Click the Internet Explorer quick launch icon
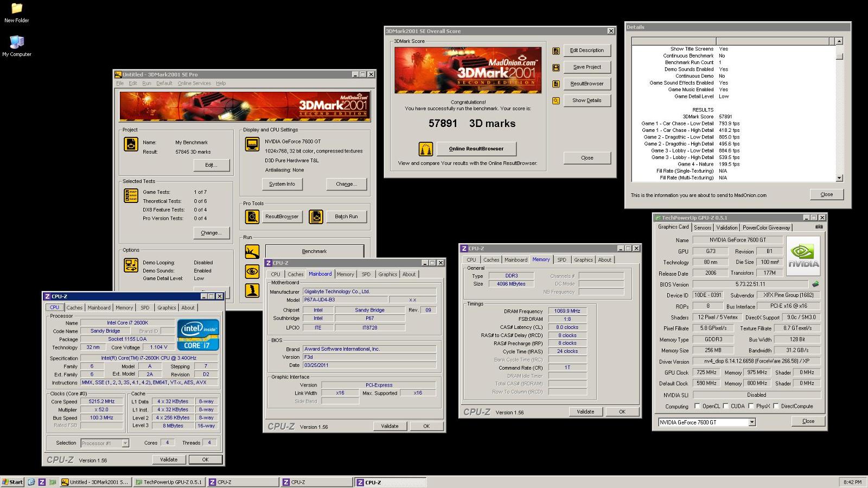The image size is (868, 488). tap(31, 482)
